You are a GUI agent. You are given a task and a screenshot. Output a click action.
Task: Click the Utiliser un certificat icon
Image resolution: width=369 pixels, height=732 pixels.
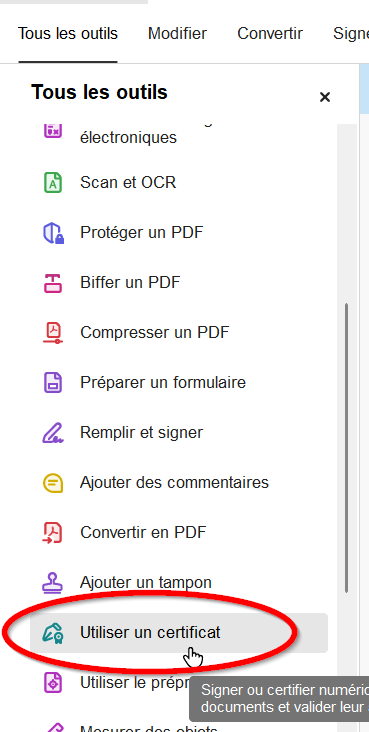pos(53,633)
